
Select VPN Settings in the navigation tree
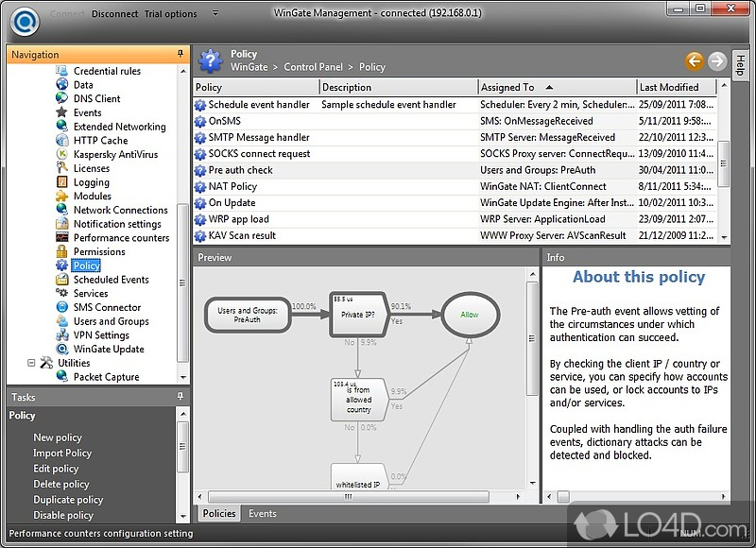[101, 335]
